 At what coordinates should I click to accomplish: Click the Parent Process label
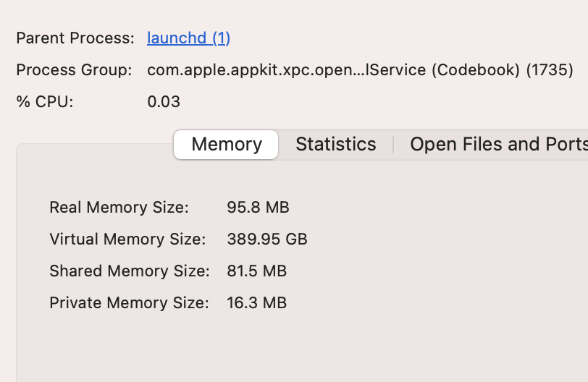point(75,38)
